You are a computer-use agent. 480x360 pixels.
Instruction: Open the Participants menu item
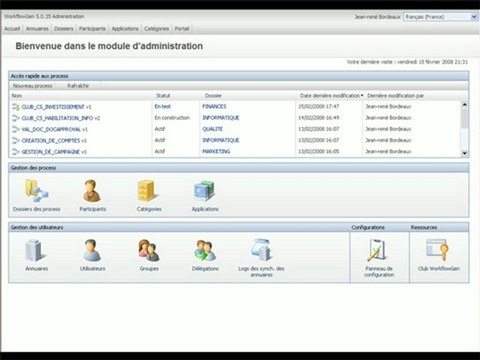tap(92, 29)
